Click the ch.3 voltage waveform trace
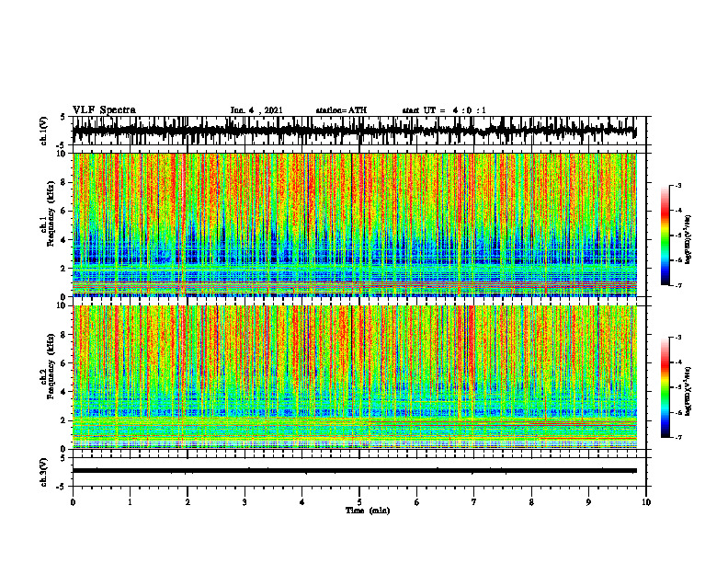Viewport: 728px width, 563px height. (x=355, y=471)
